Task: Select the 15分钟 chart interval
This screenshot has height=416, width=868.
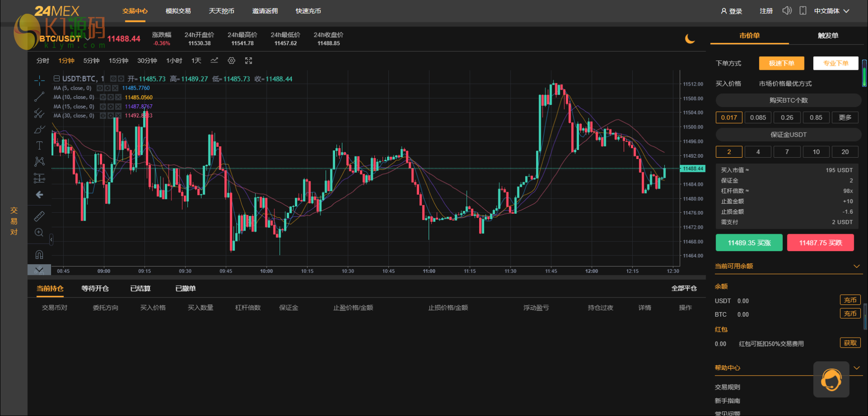Action: pos(118,61)
